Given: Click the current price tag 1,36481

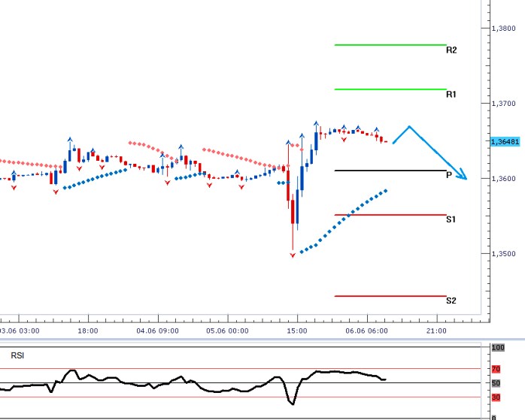Looking at the screenshot, I should (x=505, y=142).
